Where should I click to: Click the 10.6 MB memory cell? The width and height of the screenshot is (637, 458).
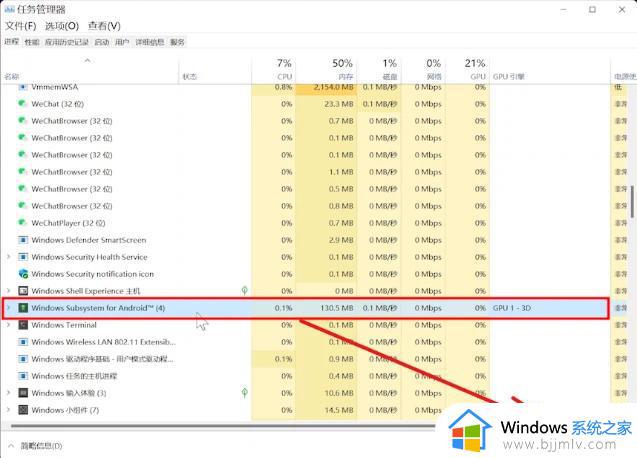click(x=326, y=393)
